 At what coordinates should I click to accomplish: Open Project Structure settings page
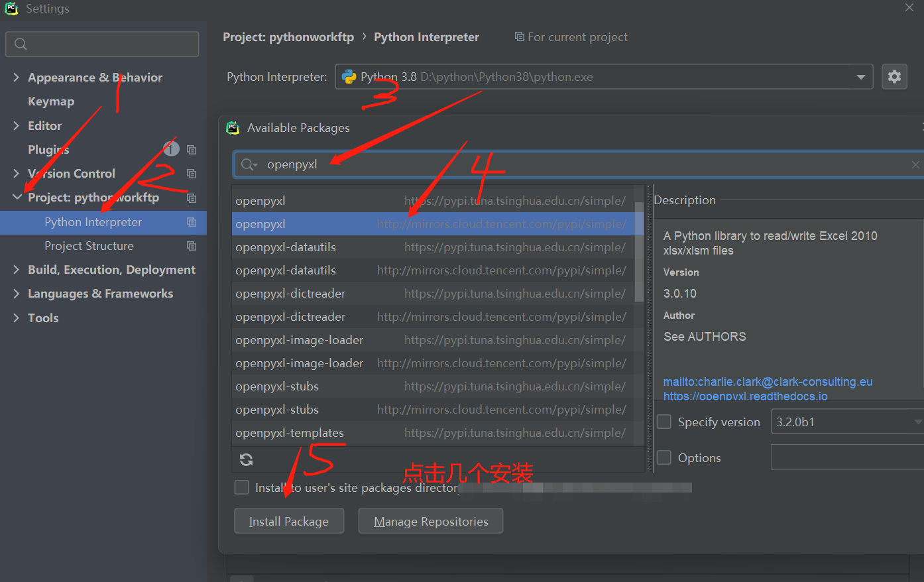89,246
